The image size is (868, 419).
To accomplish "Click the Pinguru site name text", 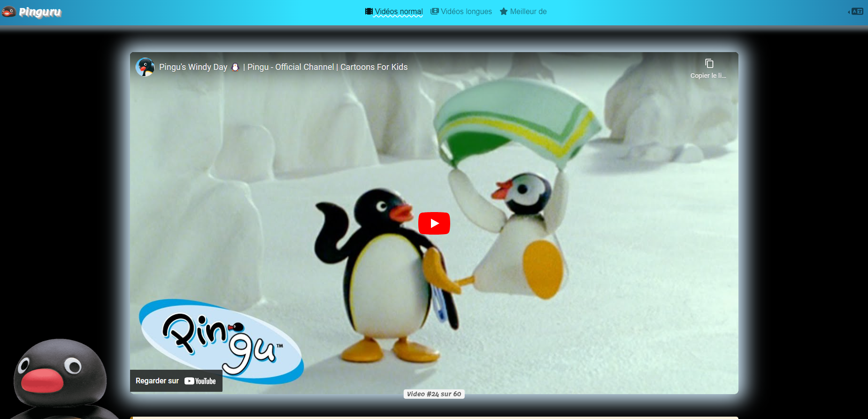I will pyautogui.click(x=40, y=12).
